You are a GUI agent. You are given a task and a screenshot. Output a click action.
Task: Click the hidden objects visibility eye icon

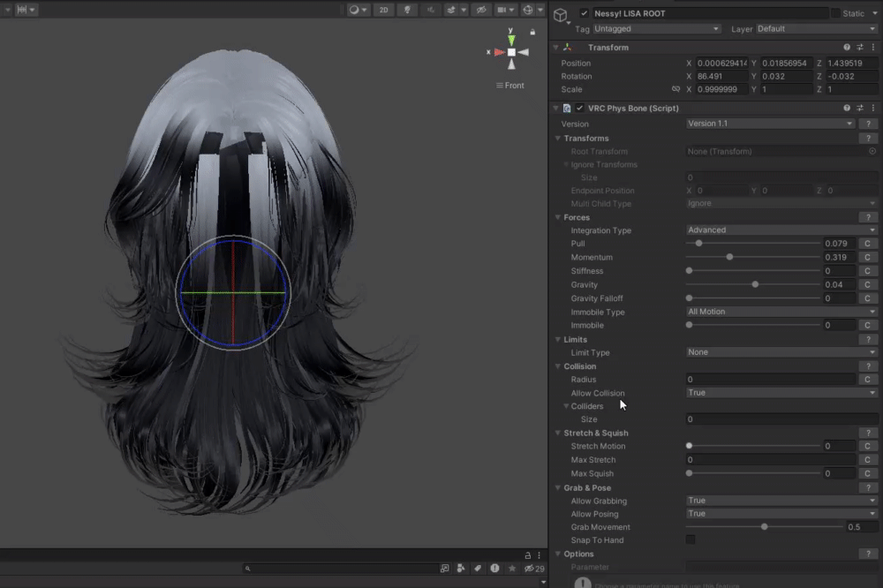point(480,10)
